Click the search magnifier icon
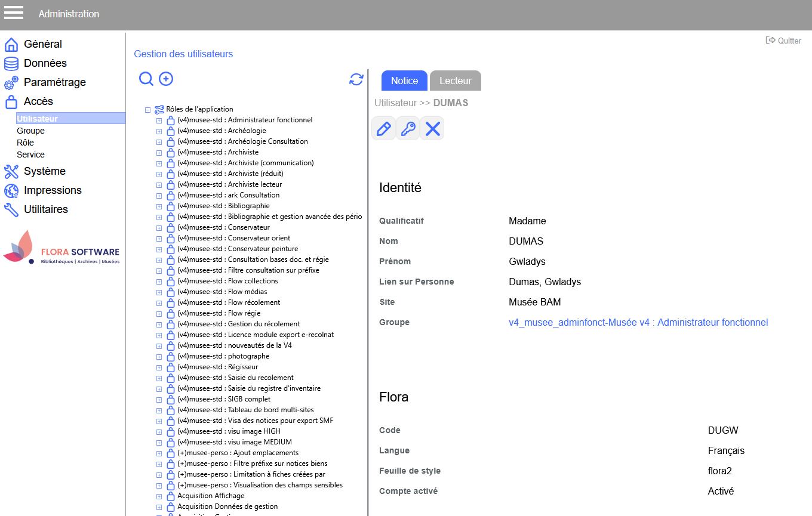Viewport: 812px width, 516px height. click(146, 79)
